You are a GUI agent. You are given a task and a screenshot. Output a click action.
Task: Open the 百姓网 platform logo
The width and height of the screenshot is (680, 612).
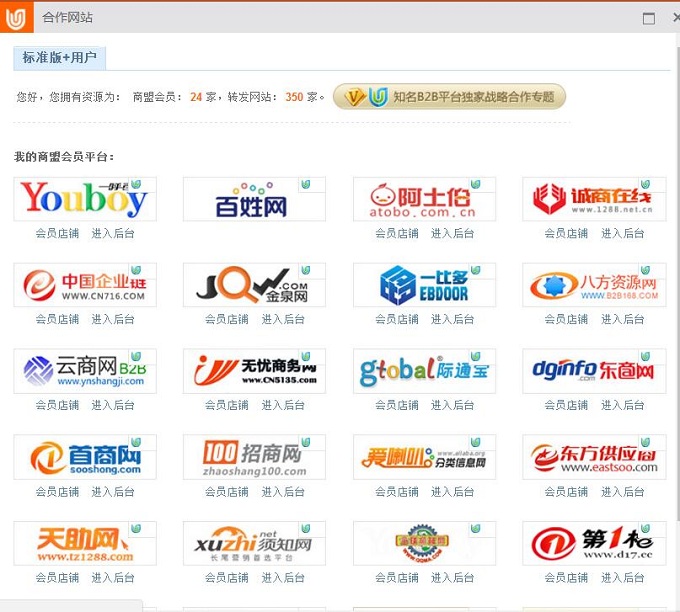(254, 199)
